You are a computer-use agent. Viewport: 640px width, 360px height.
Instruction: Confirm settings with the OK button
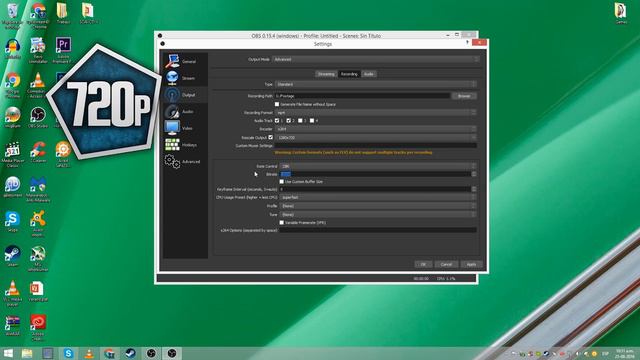pyautogui.click(x=423, y=264)
